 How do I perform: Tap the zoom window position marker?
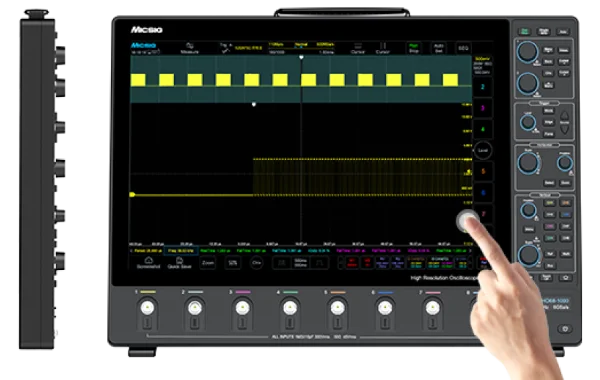pos(254,104)
